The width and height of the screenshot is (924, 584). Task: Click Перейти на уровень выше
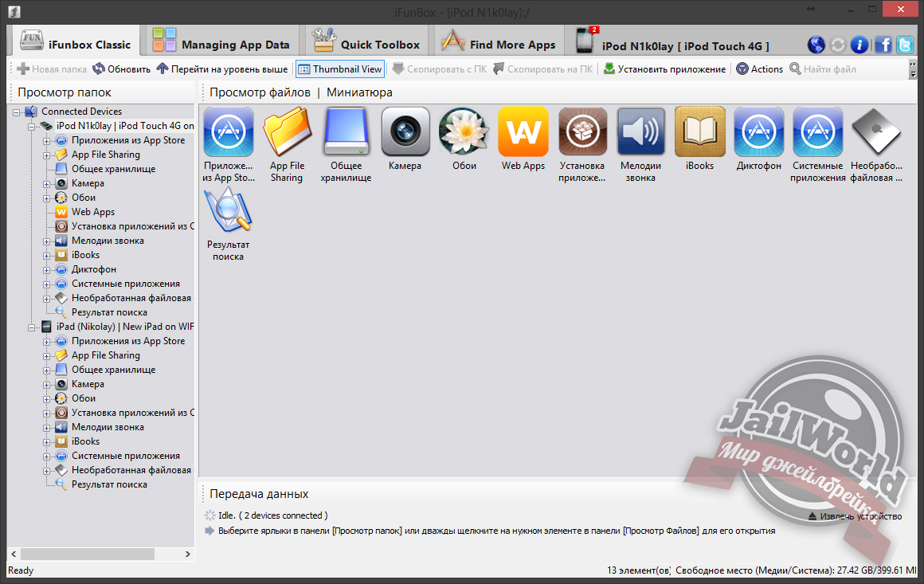point(222,69)
